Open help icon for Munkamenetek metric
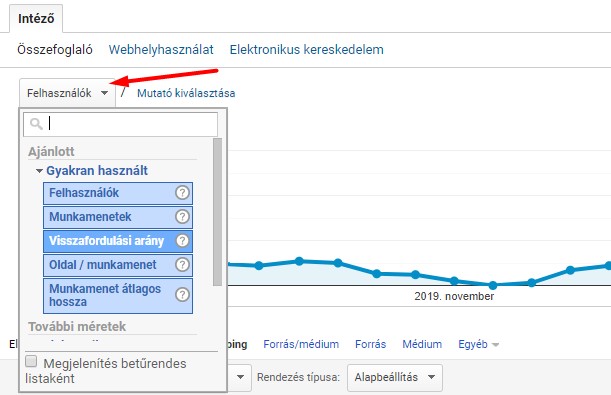611x395 pixels. coord(182,217)
